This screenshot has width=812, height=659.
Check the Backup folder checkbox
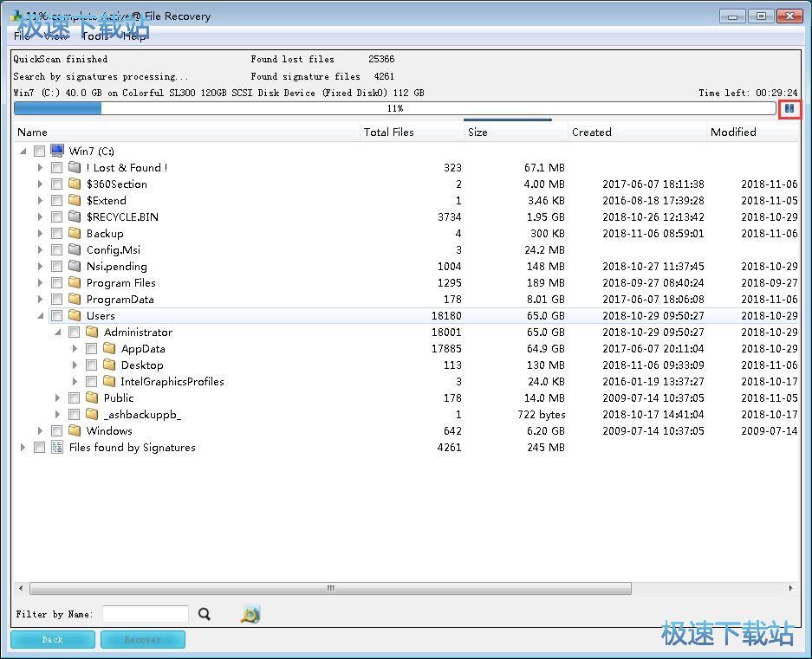[x=56, y=234]
